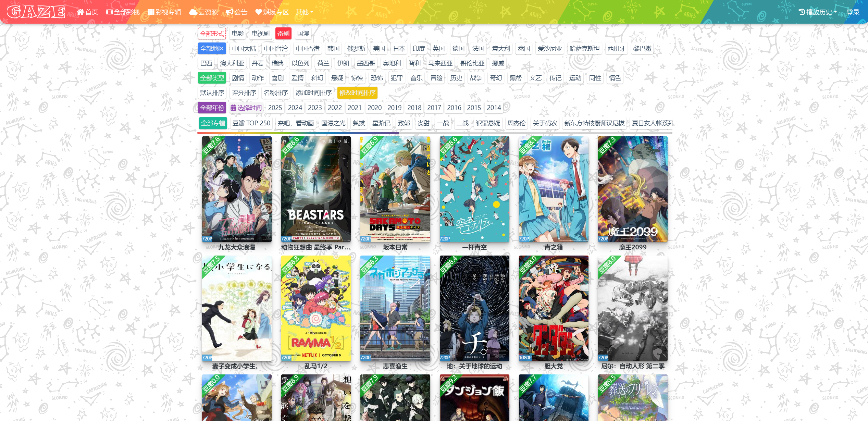Click the album row scroll bar
868x421 pixels.
[298, 133]
